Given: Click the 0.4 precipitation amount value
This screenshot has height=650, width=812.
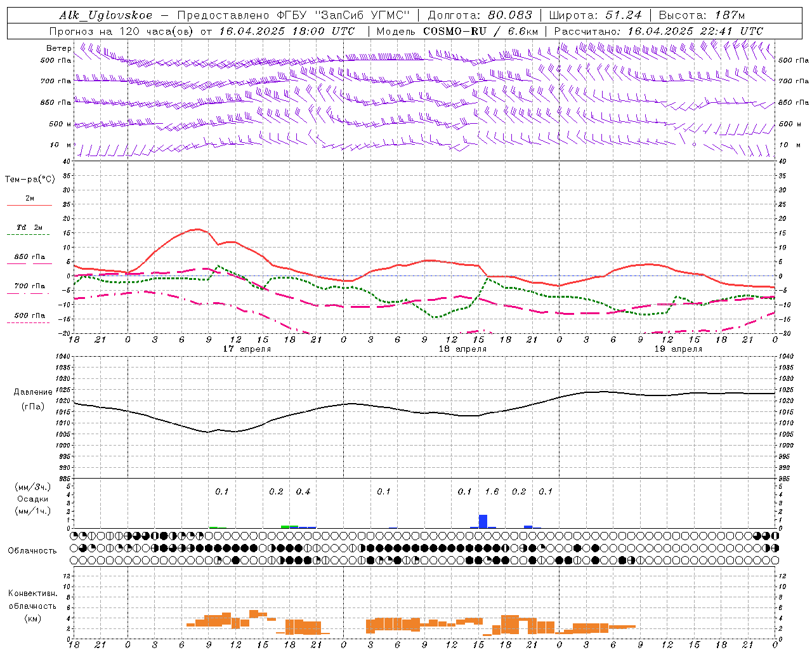Looking at the screenshot, I should [303, 491].
